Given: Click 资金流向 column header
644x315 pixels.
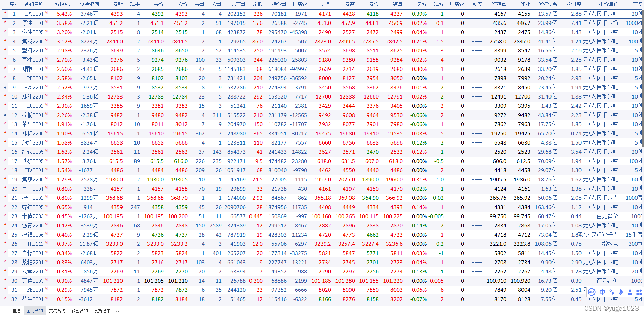Looking at the screenshot, I should pyautogui.click(x=89, y=4).
